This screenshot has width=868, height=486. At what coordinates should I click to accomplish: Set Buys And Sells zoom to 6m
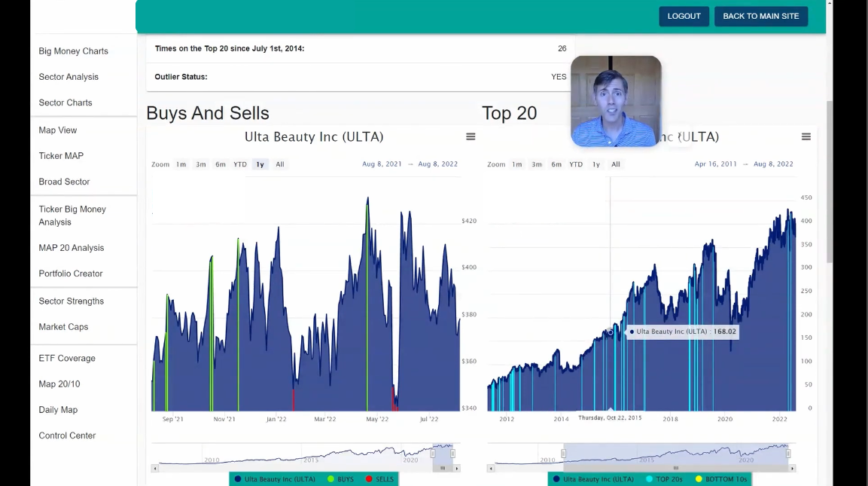(221, 164)
